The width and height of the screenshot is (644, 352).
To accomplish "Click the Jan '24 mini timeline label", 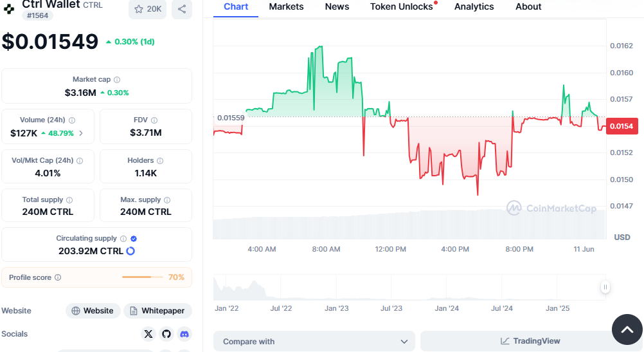I will [x=447, y=308].
